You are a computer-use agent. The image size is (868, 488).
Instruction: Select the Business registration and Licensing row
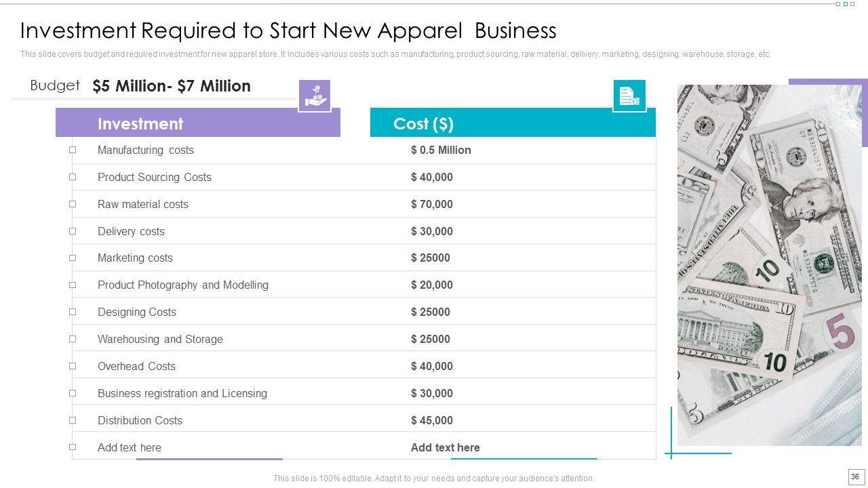coord(182,393)
